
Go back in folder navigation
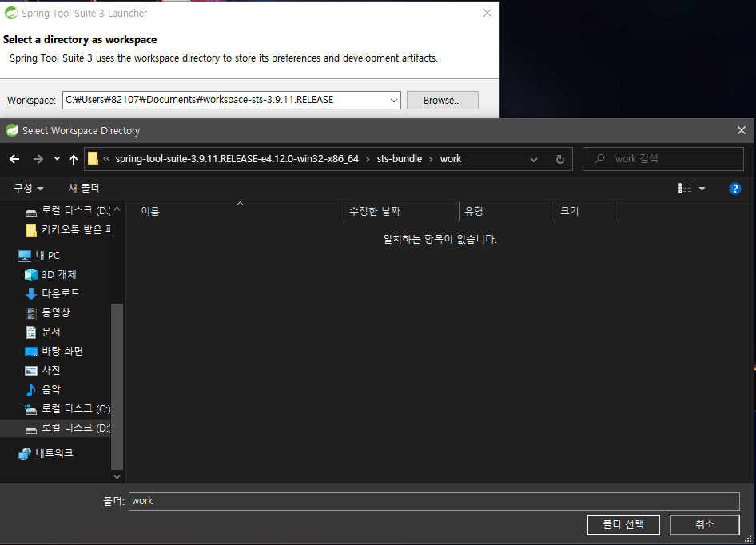click(14, 159)
